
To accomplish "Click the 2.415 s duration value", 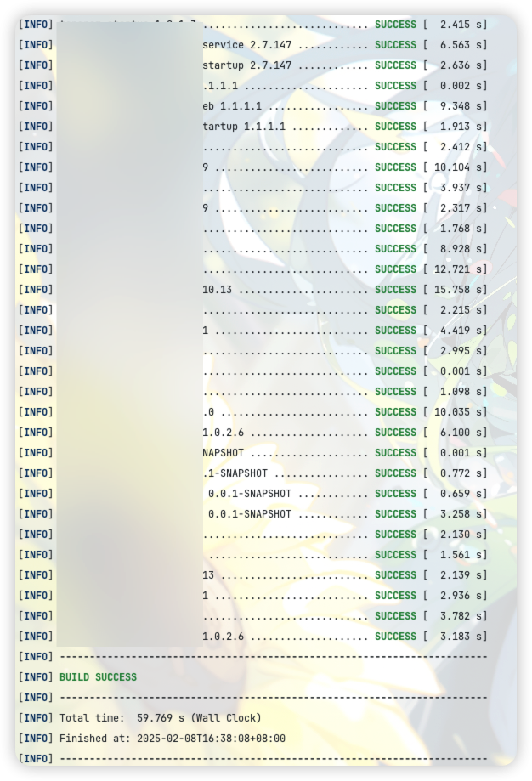I will (x=461, y=25).
